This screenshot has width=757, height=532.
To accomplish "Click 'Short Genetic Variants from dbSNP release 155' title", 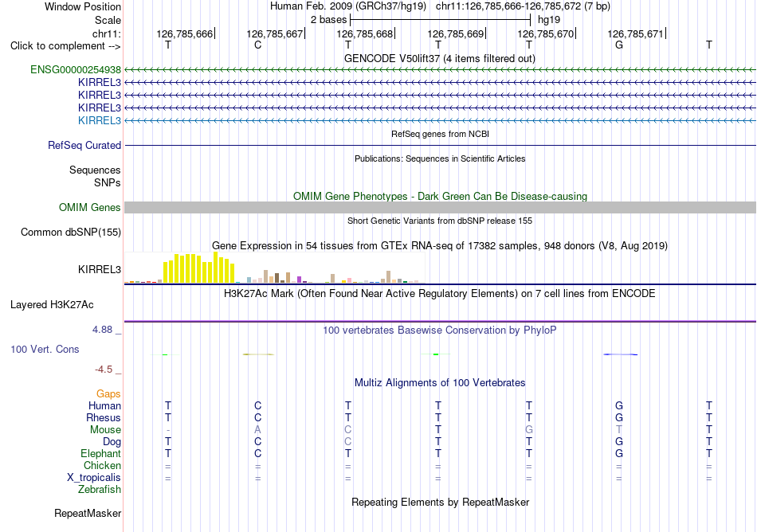I will click(x=440, y=221).
